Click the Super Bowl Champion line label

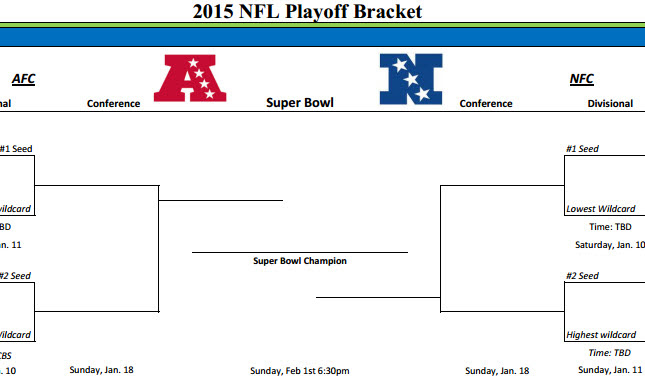[x=300, y=261]
